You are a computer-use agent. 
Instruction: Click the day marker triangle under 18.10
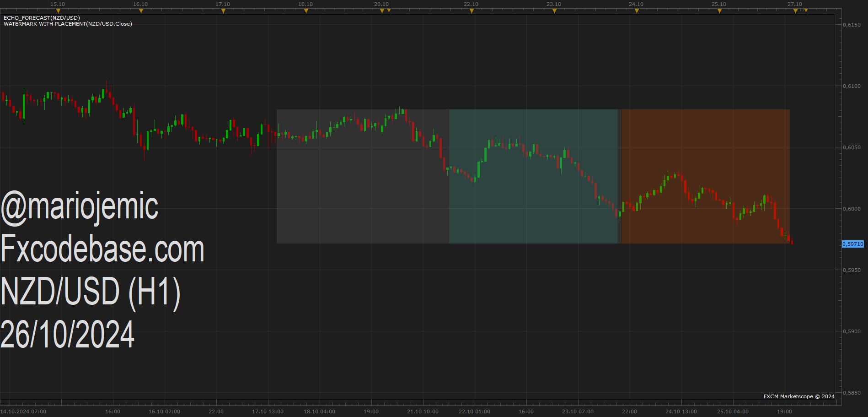(306, 11)
